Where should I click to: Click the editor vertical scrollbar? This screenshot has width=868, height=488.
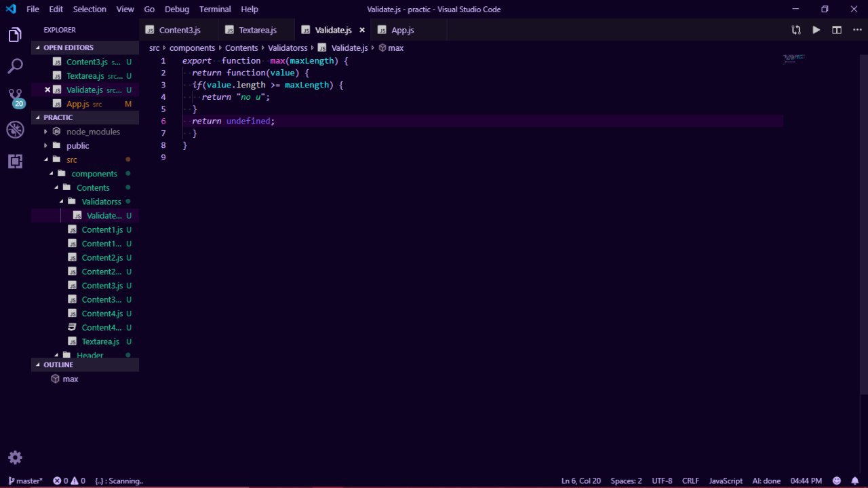[x=864, y=224]
